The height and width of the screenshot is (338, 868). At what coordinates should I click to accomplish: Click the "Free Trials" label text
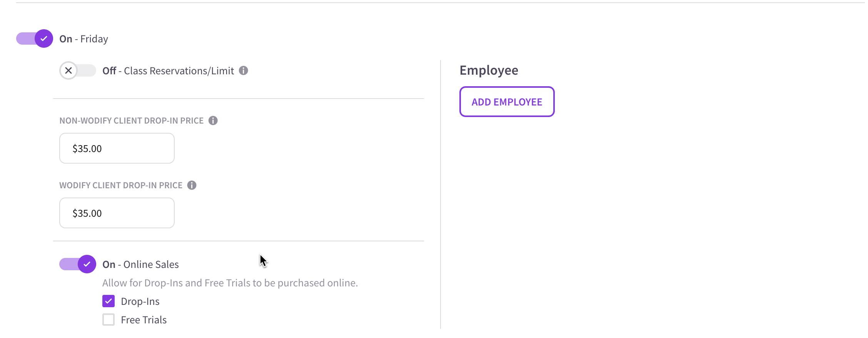(x=144, y=320)
